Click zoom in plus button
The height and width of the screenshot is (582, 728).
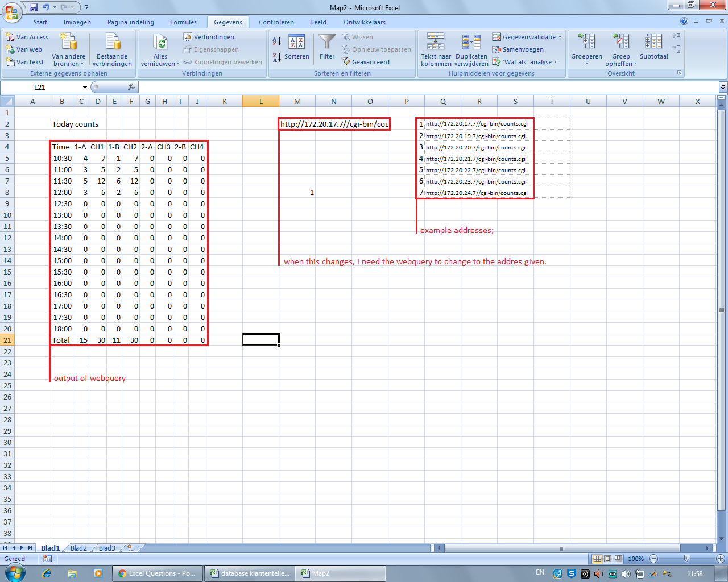click(x=720, y=559)
